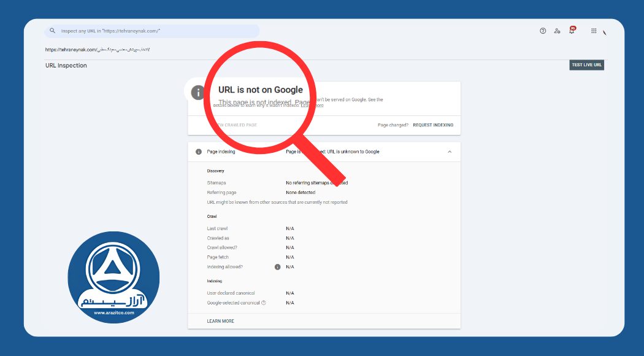This screenshot has width=644, height=356.
Task: Click the search magnifier icon in URL bar
Action: coord(53,31)
